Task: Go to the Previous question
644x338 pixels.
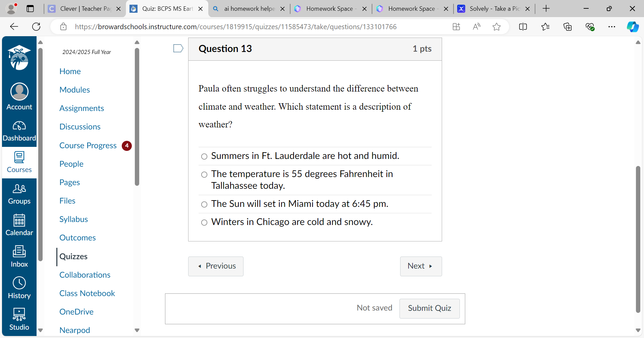Action: pos(216,266)
